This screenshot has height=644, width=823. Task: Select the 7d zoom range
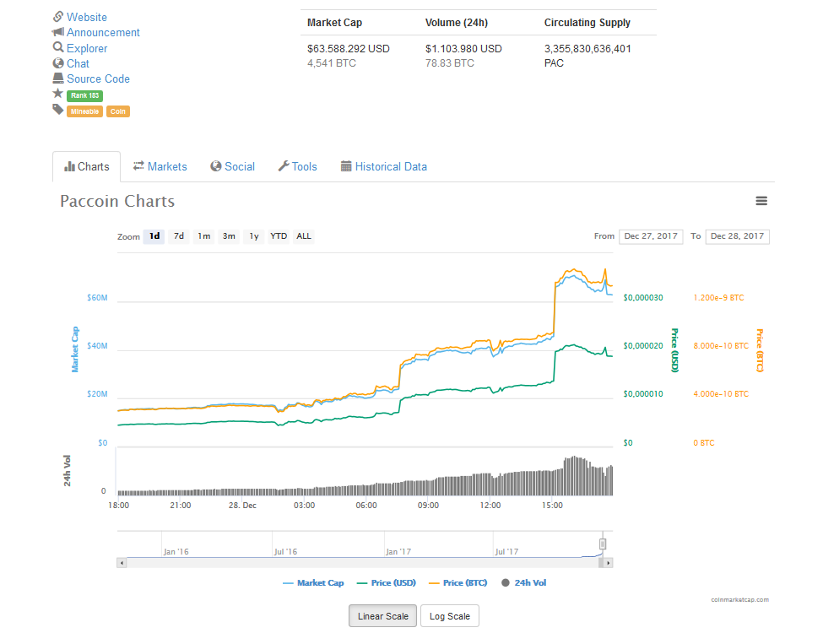179,236
